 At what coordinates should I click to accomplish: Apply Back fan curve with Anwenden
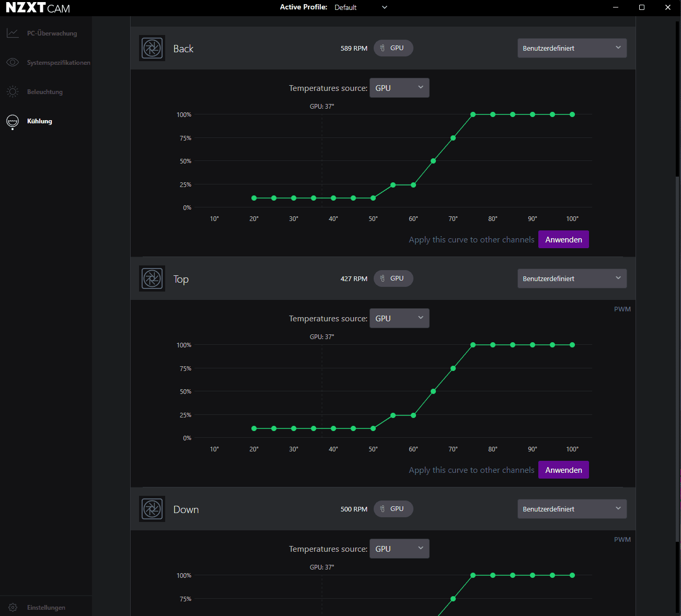pyautogui.click(x=563, y=239)
